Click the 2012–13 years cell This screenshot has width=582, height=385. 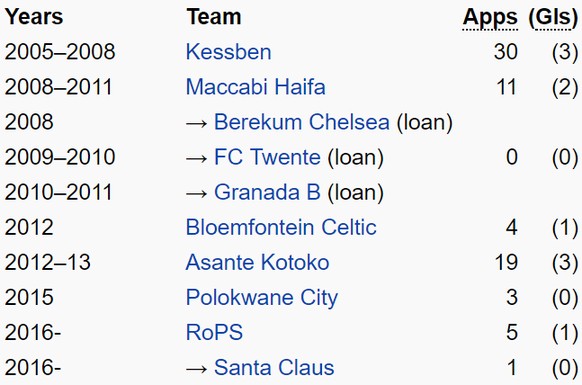(48, 262)
